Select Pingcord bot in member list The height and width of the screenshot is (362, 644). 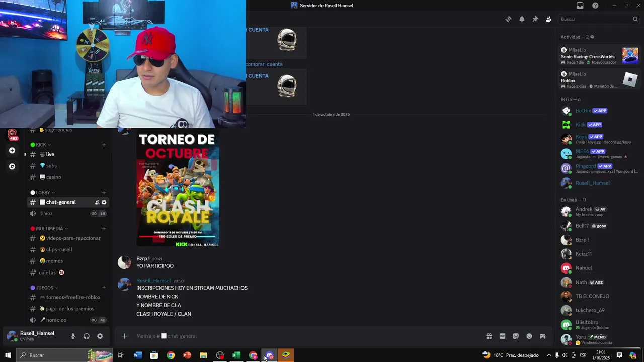tap(600, 168)
